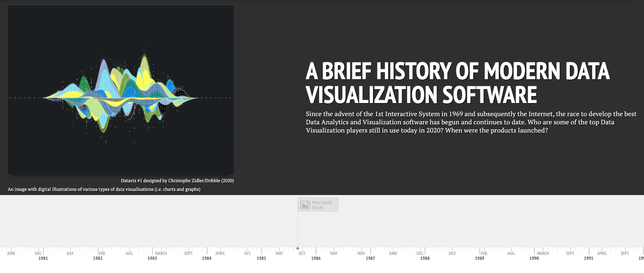This screenshot has width=644, height=273.
Task: Jump to the 1984 year label on the timeline
Action: pos(207,258)
